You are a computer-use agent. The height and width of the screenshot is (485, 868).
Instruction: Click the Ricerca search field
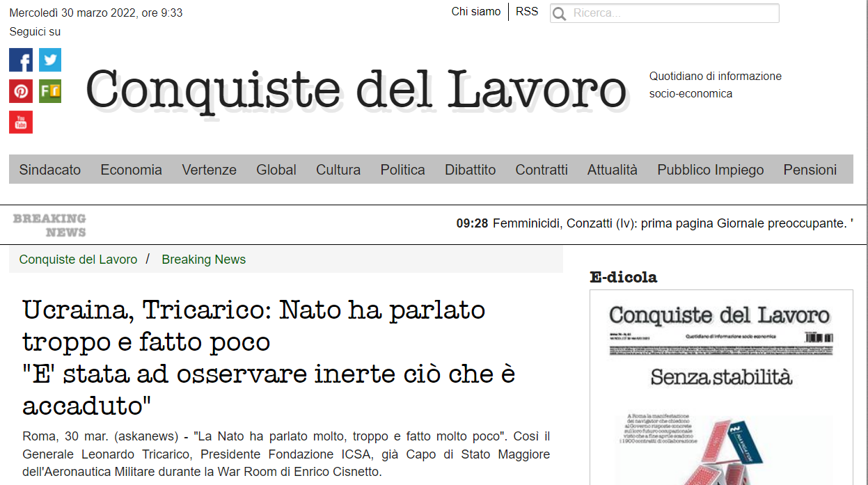tap(665, 13)
